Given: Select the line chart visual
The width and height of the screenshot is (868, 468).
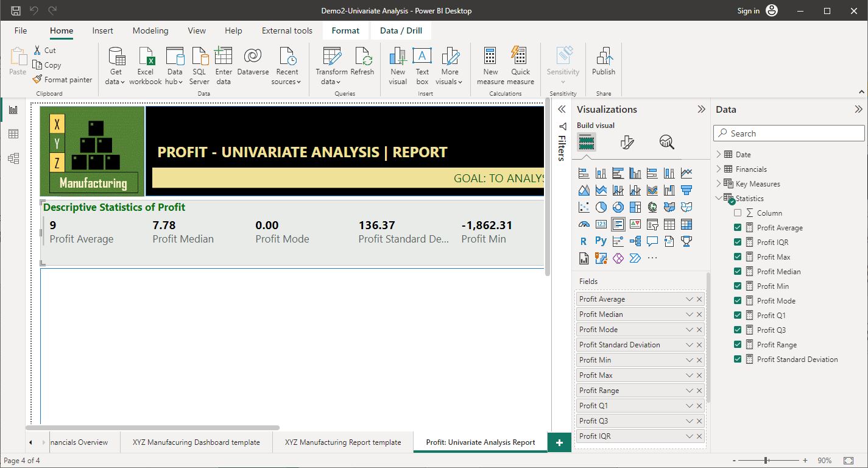Looking at the screenshot, I should tap(686, 173).
